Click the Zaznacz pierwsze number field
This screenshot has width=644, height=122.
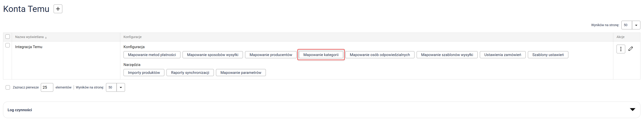point(47,87)
